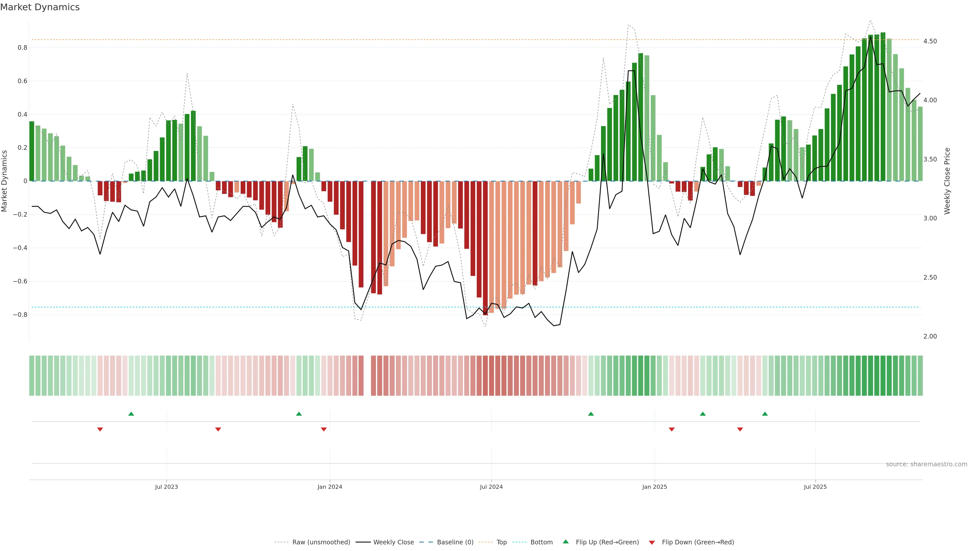Toggle the Weekly Close legend entry
The image size is (980, 551).
(393, 542)
